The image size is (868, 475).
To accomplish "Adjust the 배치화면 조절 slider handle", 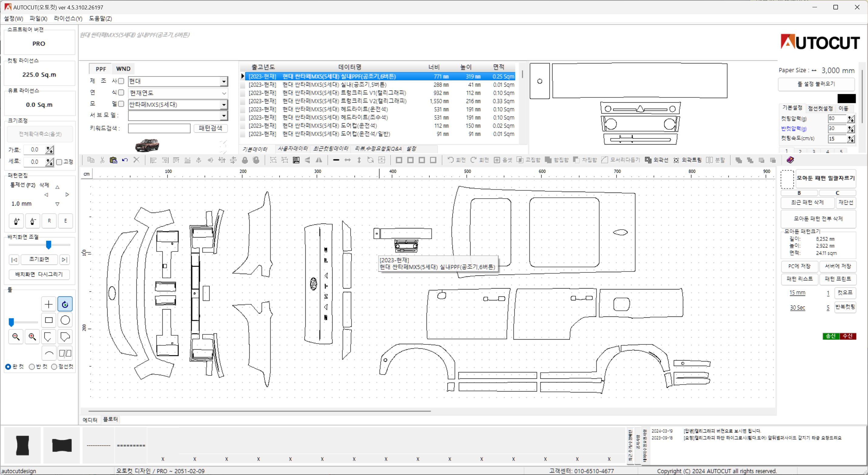I will [49, 245].
